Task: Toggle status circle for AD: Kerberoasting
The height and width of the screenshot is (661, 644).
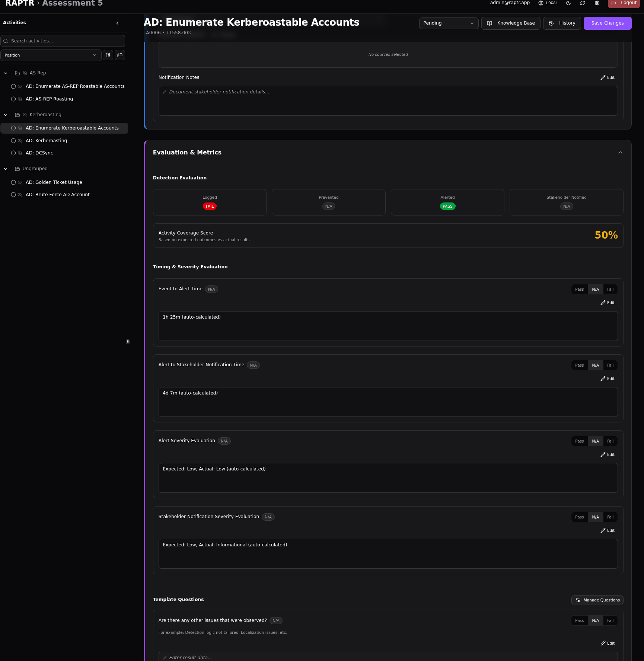Action: pyautogui.click(x=13, y=141)
